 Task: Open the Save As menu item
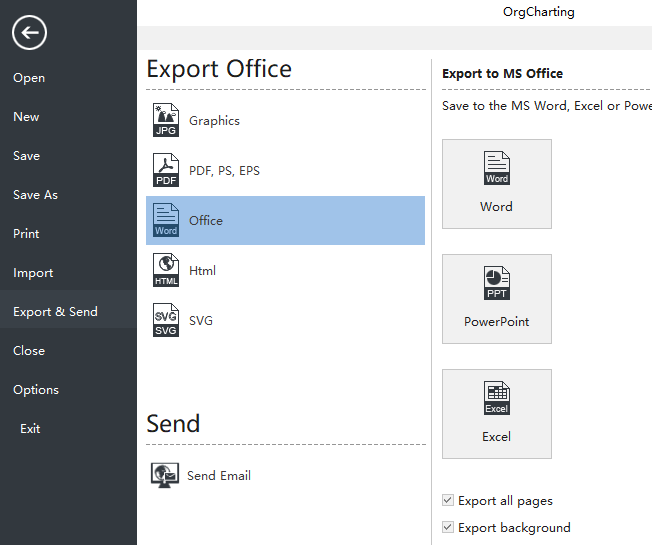click(x=36, y=195)
